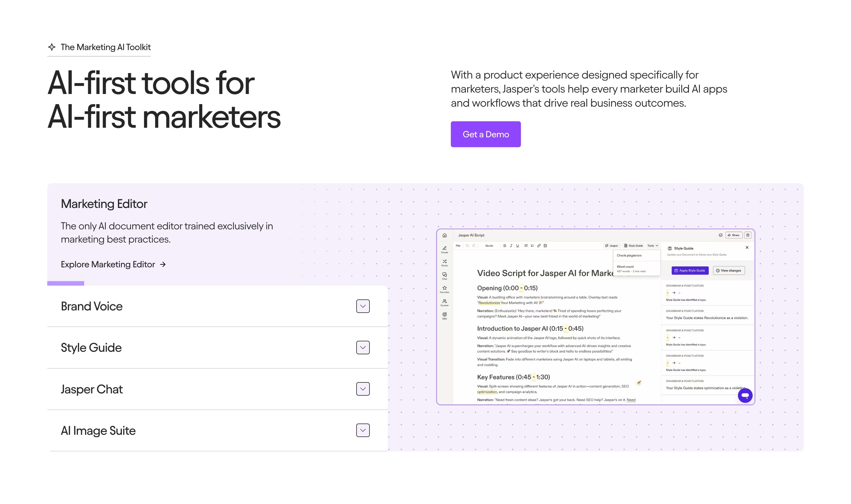
Task: Click the Opening (0:00 - 0:15) heading
Action: [507, 288]
